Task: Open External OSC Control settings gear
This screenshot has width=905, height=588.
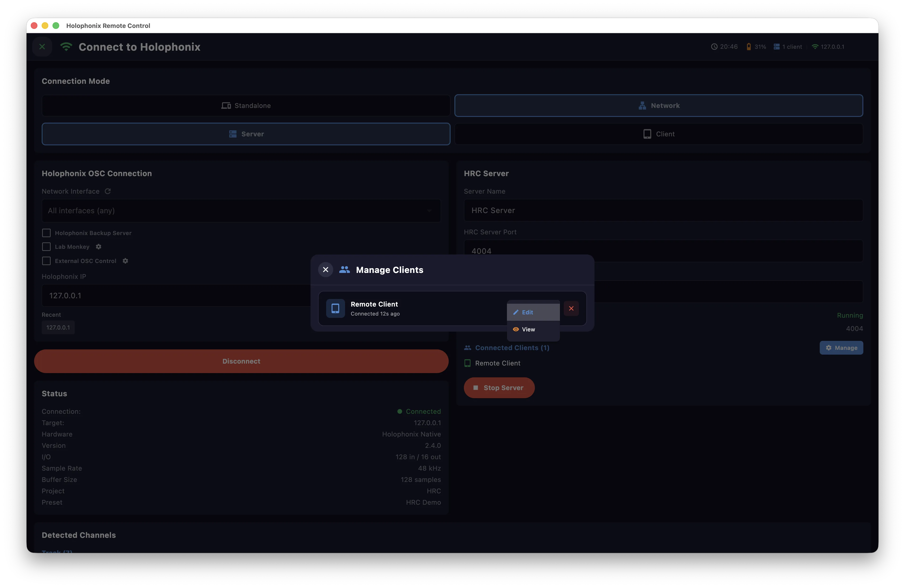Action: [125, 261]
